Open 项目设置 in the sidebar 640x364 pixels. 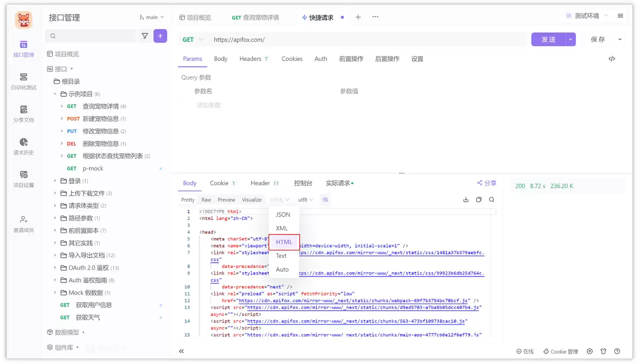point(23,179)
